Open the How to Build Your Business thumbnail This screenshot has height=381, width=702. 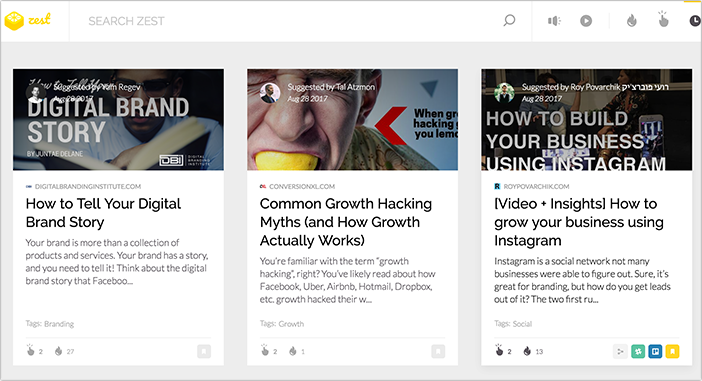[586, 120]
